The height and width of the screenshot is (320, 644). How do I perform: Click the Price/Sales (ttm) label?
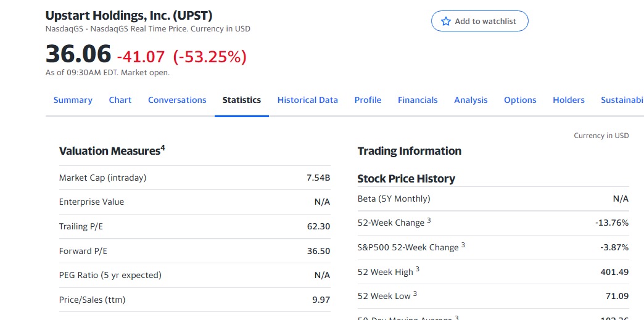[92, 300]
